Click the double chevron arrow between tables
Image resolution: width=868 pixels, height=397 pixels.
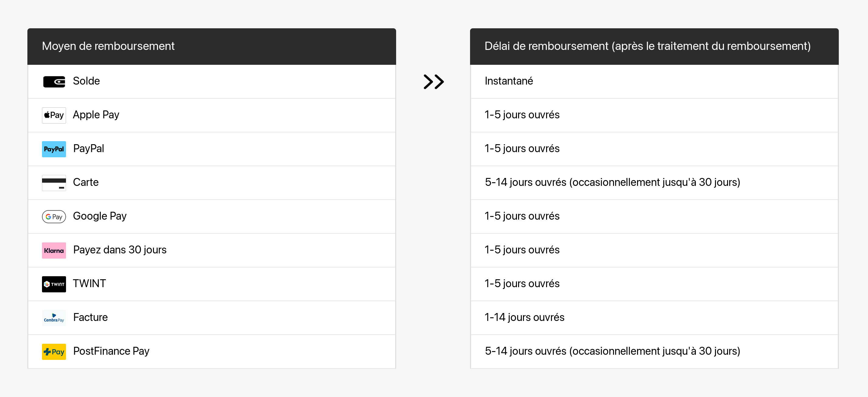coord(433,82)
